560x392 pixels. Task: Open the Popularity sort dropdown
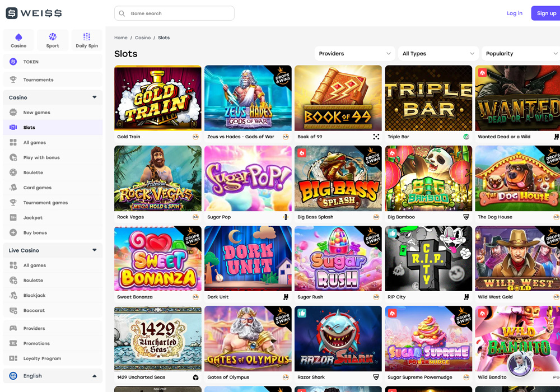[522, 54]
